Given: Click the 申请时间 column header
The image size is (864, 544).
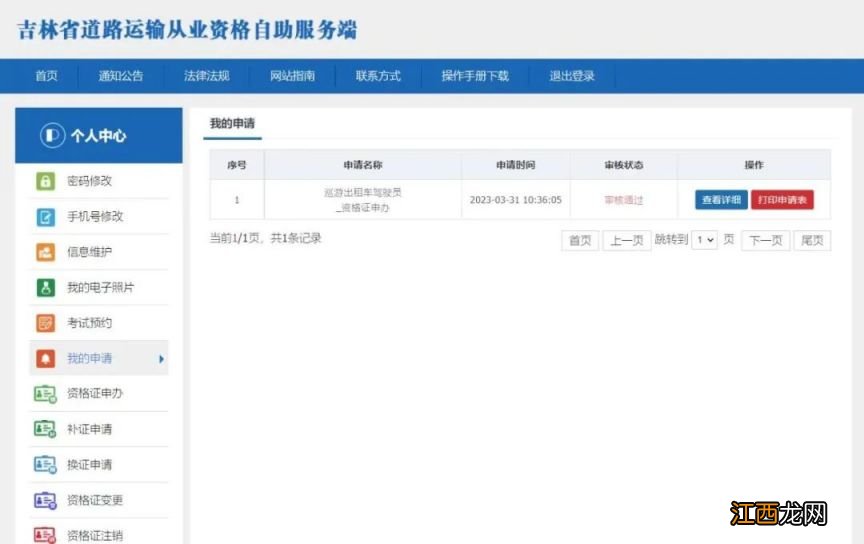Looking at the screenshot, I should tap(516, 165).
